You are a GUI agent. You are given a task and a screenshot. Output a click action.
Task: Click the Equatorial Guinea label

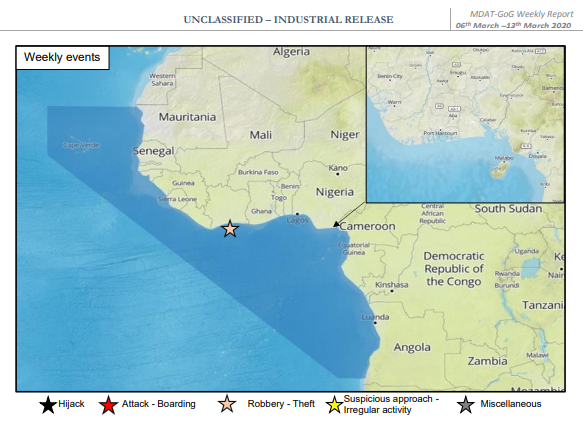[354, 249]
